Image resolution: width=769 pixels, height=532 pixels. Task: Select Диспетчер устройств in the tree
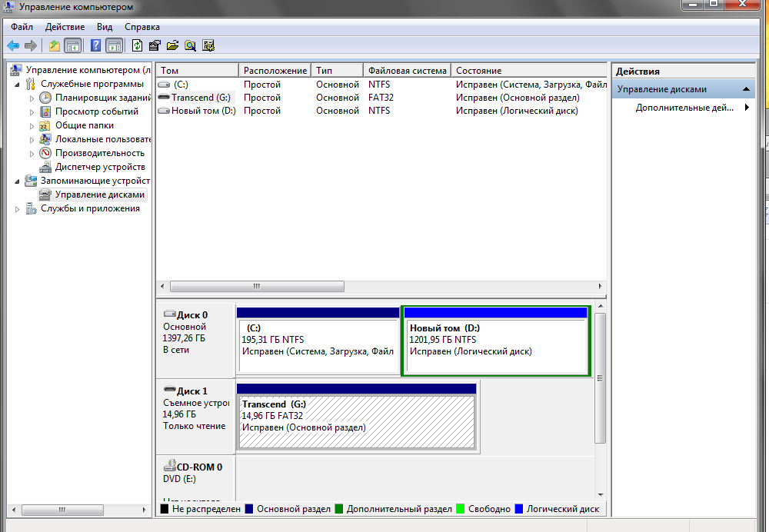tap(99, 167)
